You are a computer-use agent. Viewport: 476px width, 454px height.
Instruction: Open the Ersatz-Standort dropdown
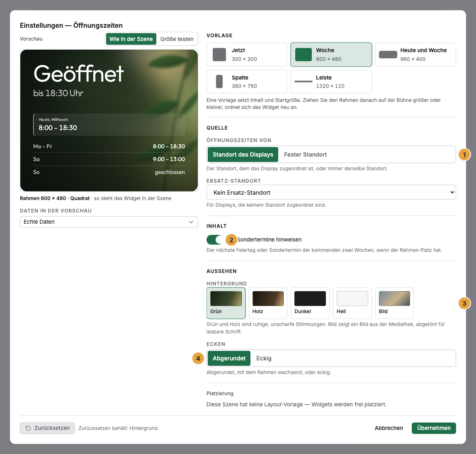(331, 192)
